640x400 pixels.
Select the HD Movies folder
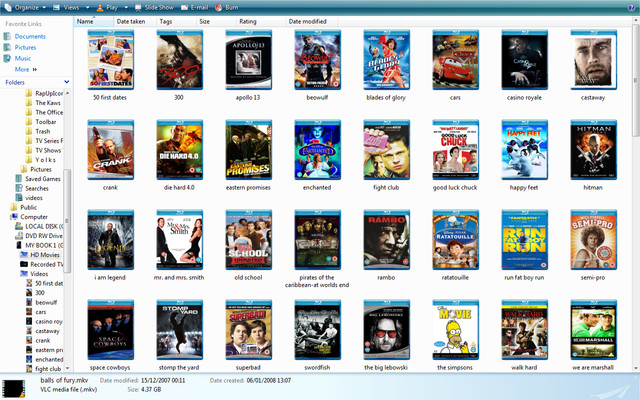point(40,255)
